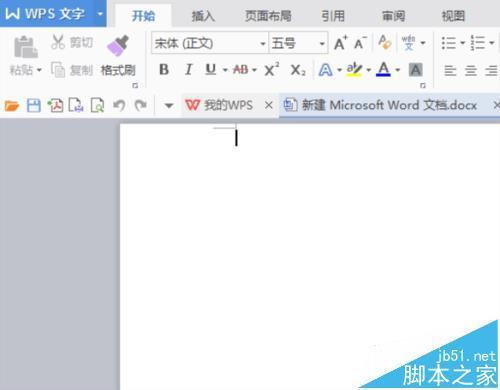Screen dimensions: 500x390
Task: Insert a bulleted list
Action: 449,43
